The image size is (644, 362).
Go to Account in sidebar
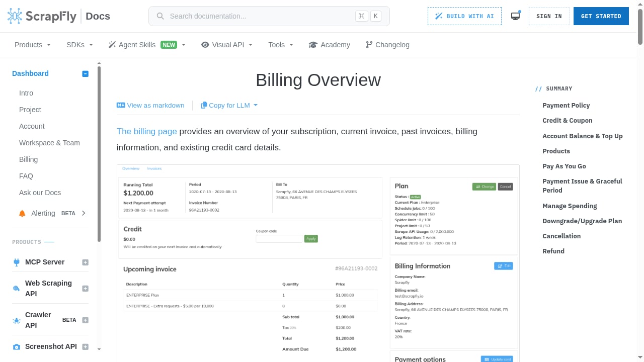[x=32, y=126]
